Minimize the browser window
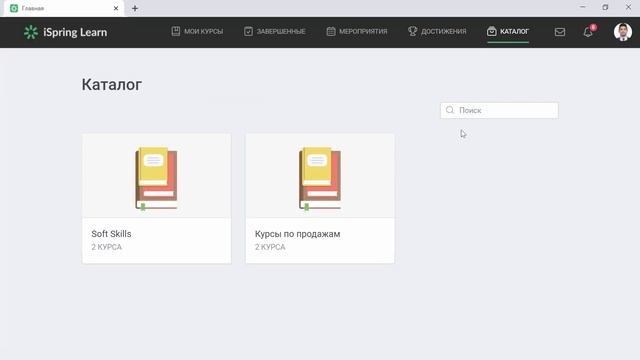 click(x=582, y=7)
